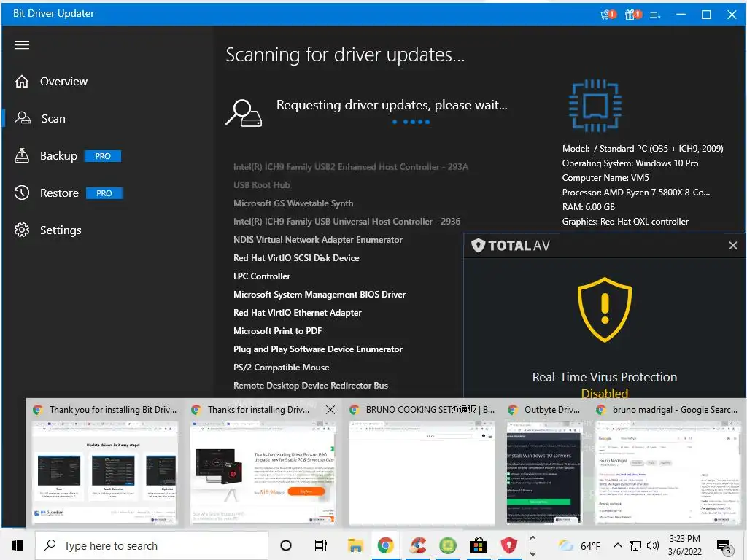Click the scan magnifier drive icon
Viewport: 747px width, 560px height.
coord(244,113)
